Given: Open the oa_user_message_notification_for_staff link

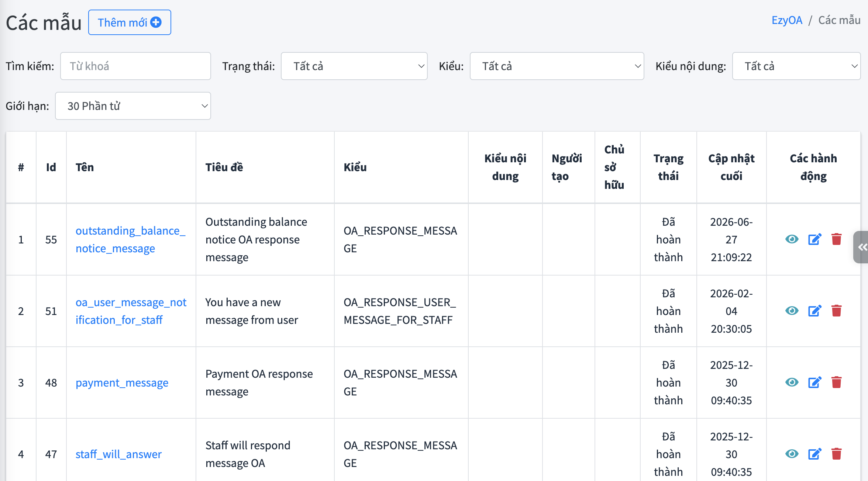Looking at the screenshot, I should pyautogui.click(x=131, y=311).
